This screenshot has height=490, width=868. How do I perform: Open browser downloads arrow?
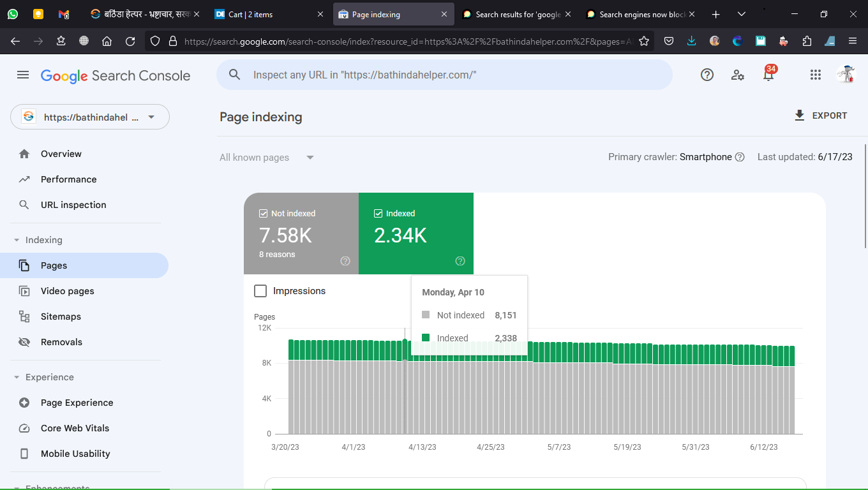coord(692,41)
